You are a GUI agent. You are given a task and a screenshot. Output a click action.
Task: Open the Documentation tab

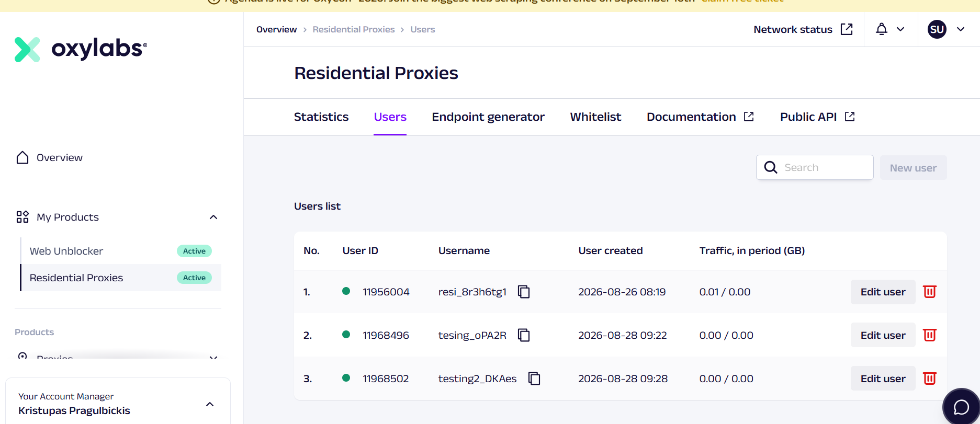691,117
